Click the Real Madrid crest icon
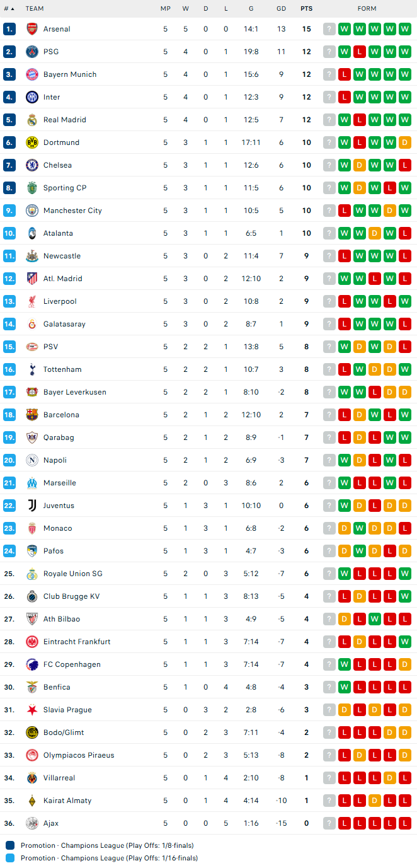Image resolution: width=417 pixels, height=868 pixels. pos(32,120)
